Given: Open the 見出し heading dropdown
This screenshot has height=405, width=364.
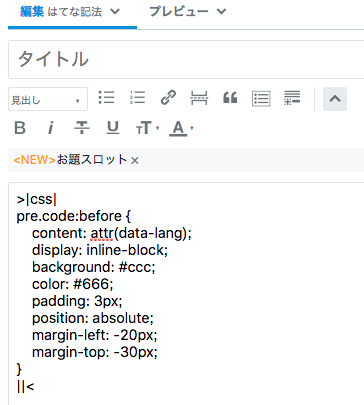Looking at the screenshot, I should click(x=48, y=99).
